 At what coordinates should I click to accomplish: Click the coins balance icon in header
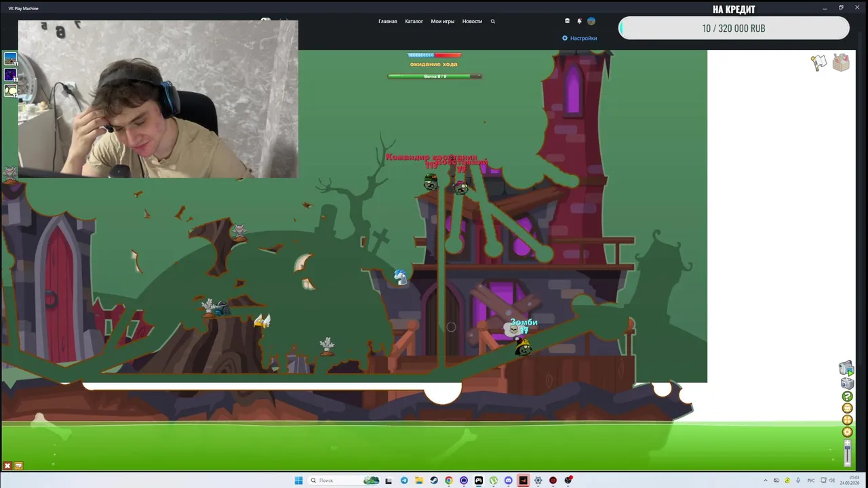[568, 21]
